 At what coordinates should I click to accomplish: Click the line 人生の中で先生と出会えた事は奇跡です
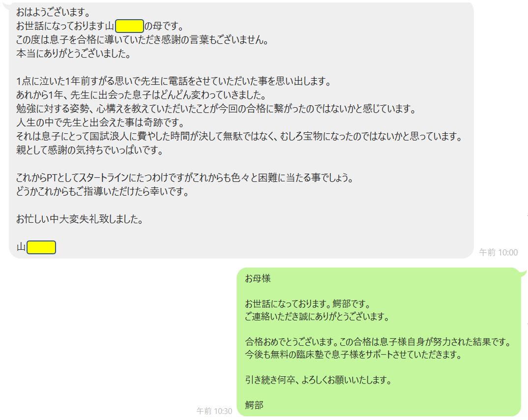click(x=100, y=122)
